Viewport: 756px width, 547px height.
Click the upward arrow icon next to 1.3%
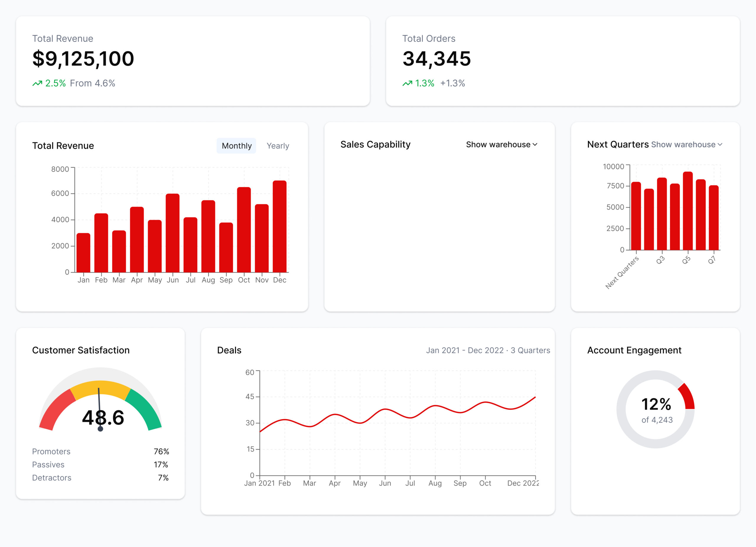[407, 83]
